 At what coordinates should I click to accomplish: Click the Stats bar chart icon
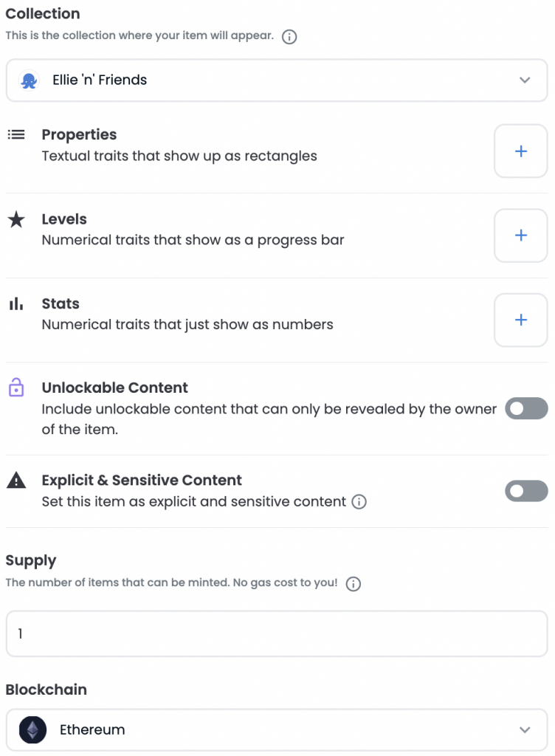point(16,303)
